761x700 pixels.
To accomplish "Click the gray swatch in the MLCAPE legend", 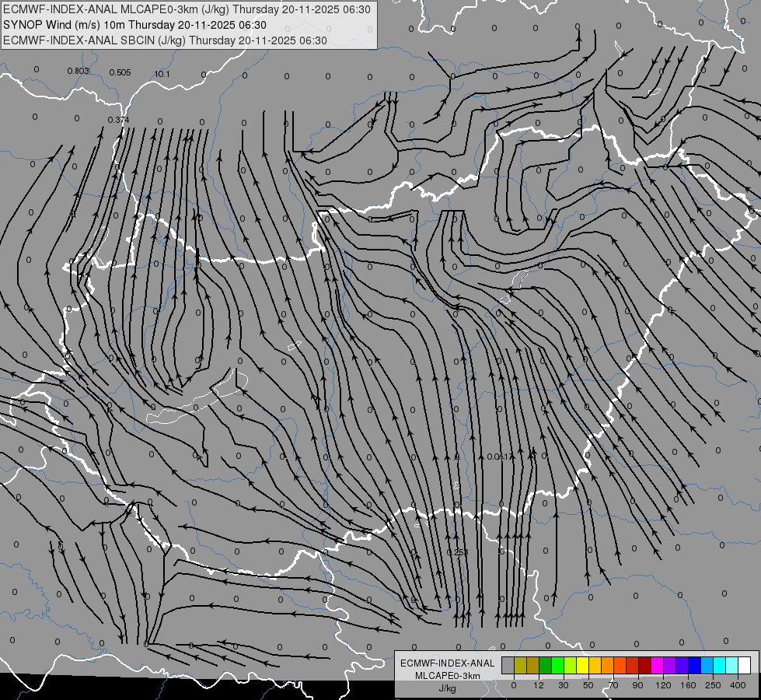I will 508,665.
